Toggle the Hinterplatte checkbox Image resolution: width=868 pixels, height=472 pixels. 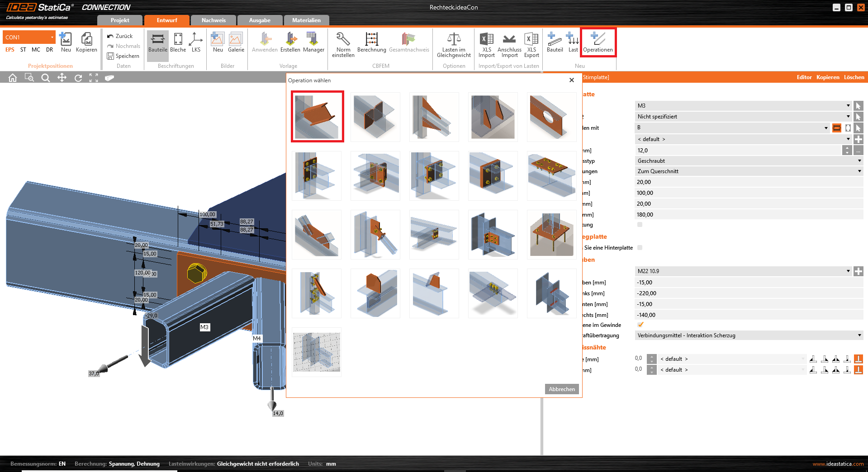[640, 247]
